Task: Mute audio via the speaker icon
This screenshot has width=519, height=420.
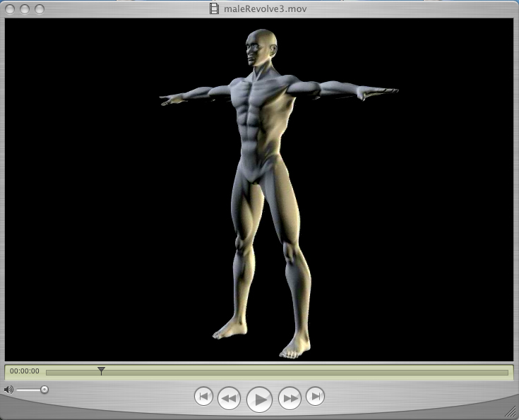Action: tap(8, 390)
